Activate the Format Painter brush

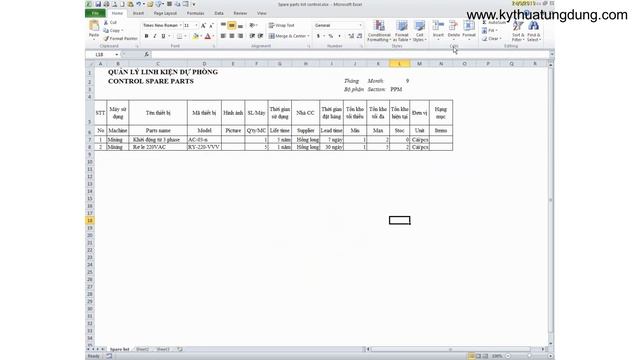pyautogui.click(x=120, y=38)
